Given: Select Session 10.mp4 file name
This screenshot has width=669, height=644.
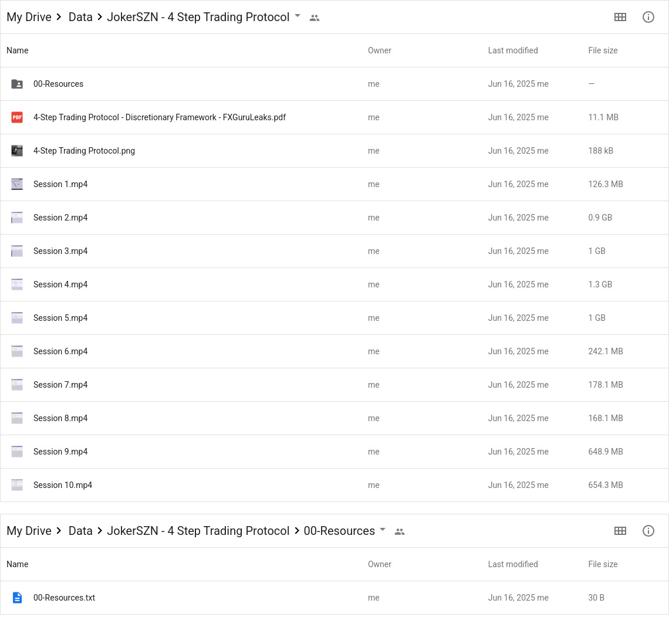Looking at the screenshot, I should (x=63, y=485).
